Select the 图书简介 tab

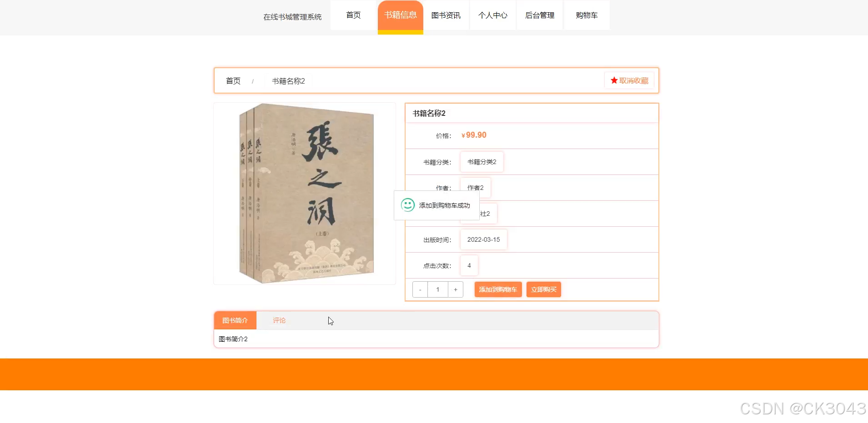(235, 320)
